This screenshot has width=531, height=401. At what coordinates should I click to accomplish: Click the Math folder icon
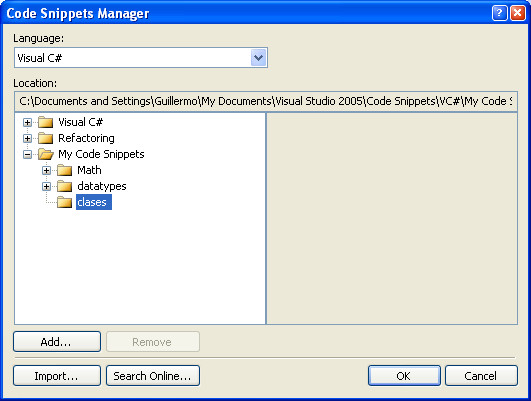[64, 170]
